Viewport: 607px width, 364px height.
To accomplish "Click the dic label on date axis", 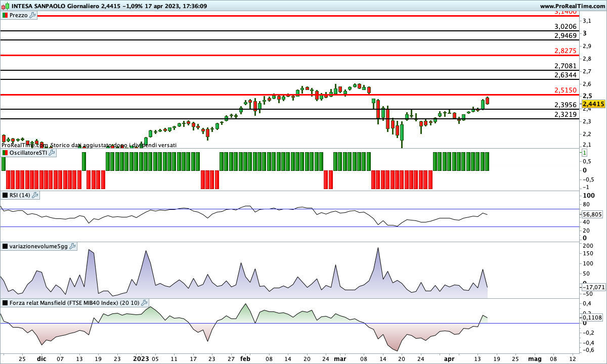I will click(x=41, y=358).
